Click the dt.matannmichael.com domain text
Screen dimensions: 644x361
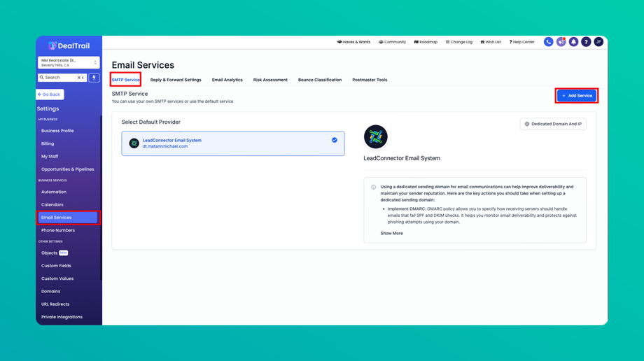165,146
